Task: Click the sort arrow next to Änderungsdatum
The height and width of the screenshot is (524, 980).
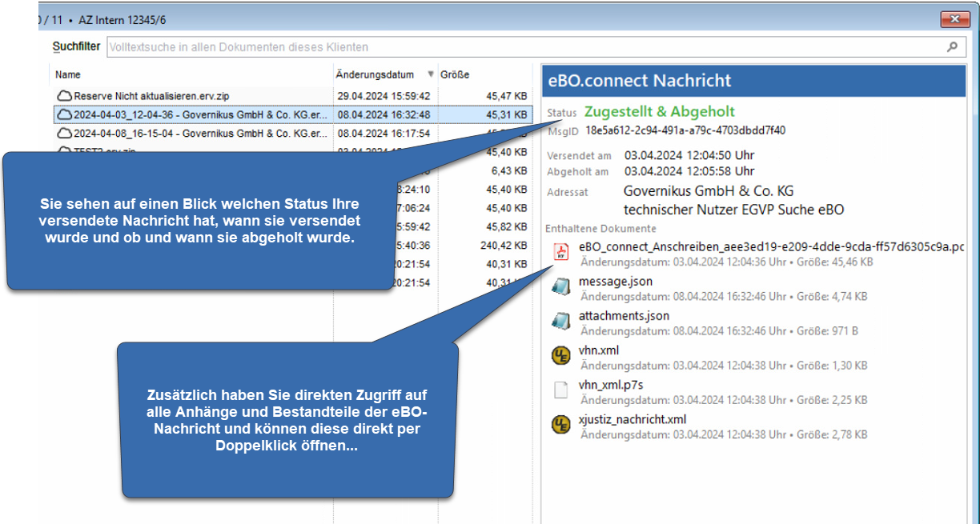Action: click(432, 74)
